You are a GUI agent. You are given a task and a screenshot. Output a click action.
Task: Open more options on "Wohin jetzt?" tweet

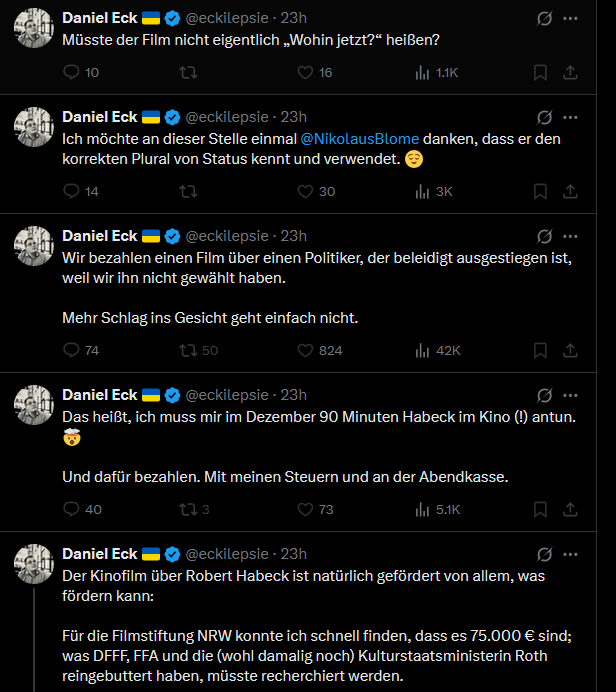[571, 18]
